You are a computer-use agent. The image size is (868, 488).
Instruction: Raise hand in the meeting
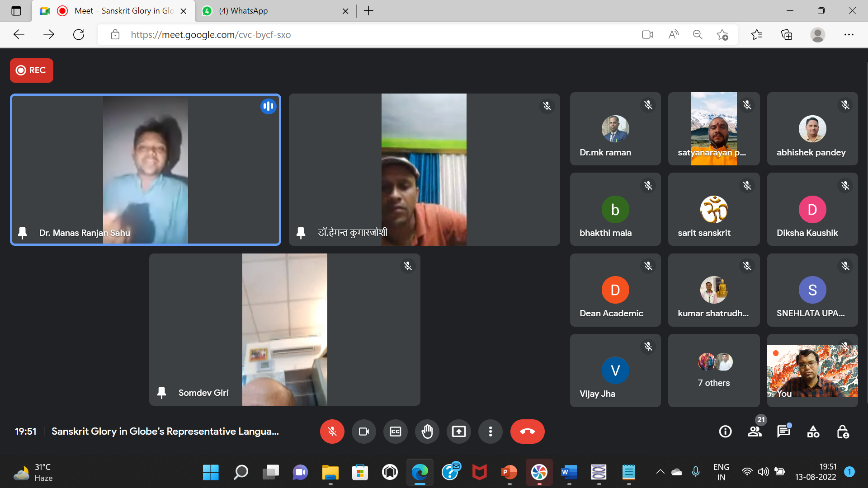pyautogui.click(x=427, y=432)
